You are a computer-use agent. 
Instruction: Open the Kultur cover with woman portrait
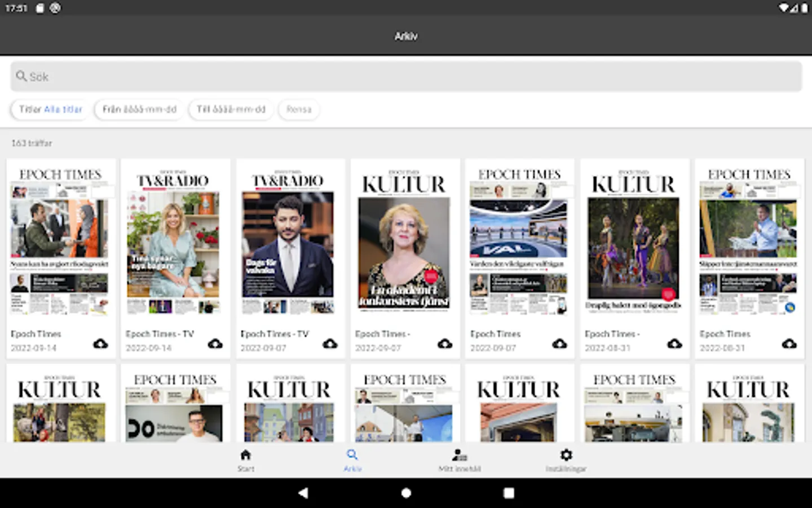coord(404,243)
